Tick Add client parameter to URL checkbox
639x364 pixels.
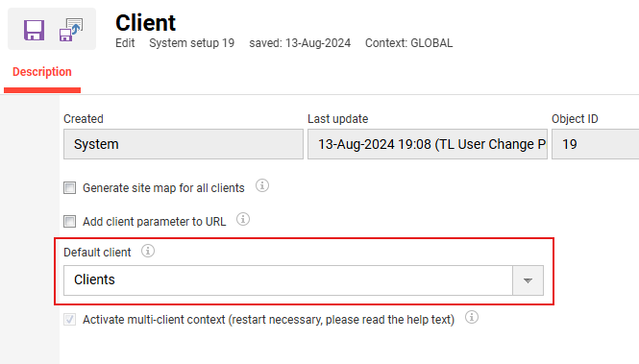[x=70, y=222]
